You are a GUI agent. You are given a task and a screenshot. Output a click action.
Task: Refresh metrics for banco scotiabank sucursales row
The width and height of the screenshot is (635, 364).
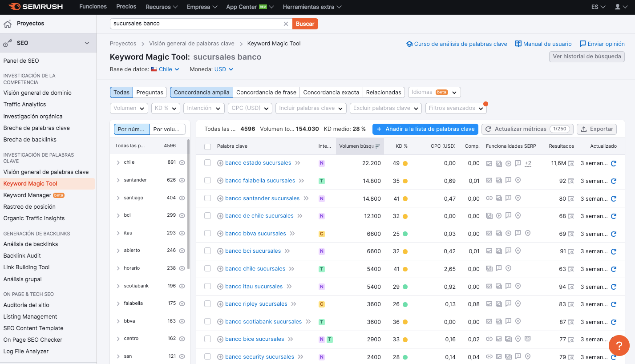click(x=614, y=322)
